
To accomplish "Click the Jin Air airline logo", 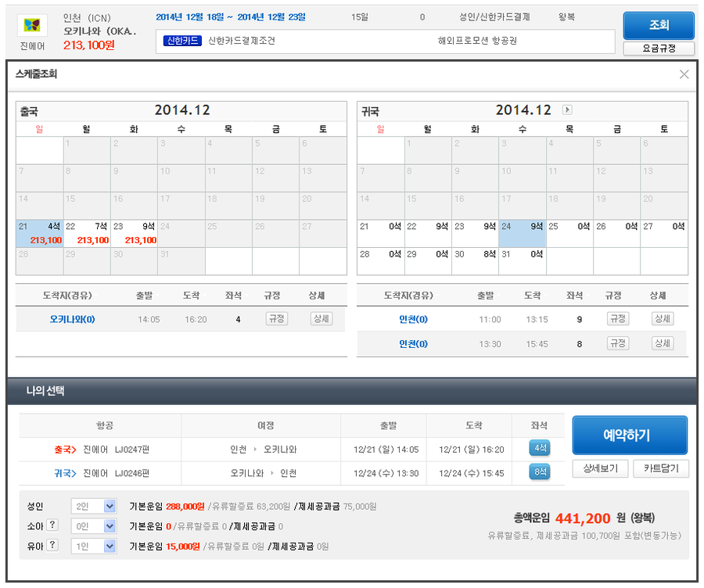I will tap(31, 26).
